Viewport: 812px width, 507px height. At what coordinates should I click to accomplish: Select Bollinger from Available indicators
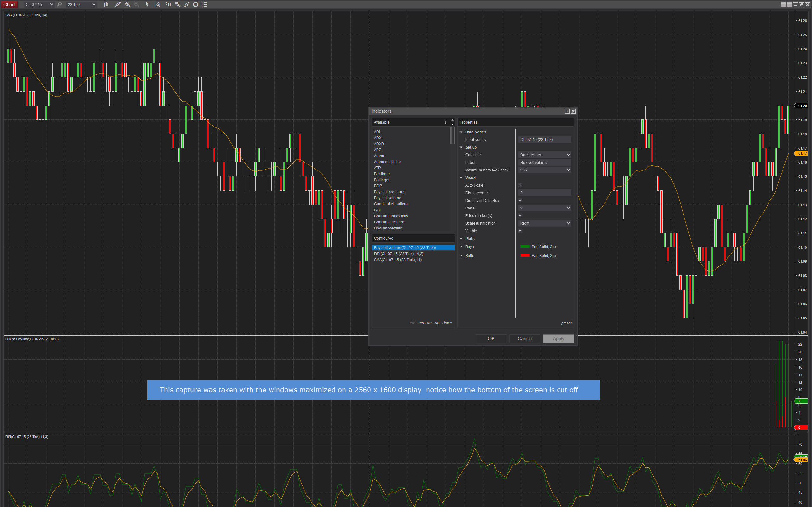[x=382, y=180]
